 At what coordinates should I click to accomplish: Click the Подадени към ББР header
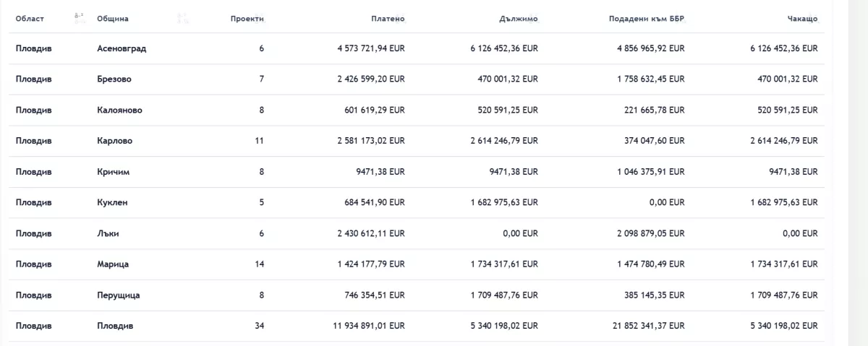click(x=647, y=18)
